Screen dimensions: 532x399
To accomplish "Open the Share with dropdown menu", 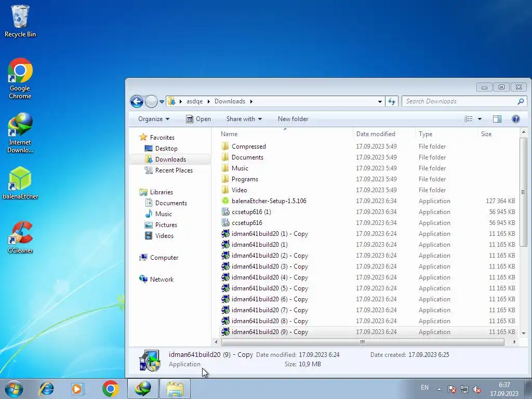I will point(244,119).
